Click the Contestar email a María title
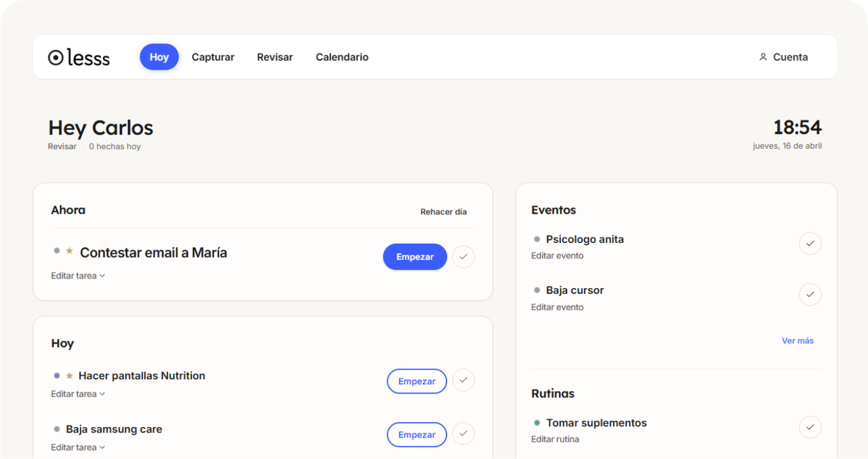Viewport: 868px width, 459px height. pos(154,253)
